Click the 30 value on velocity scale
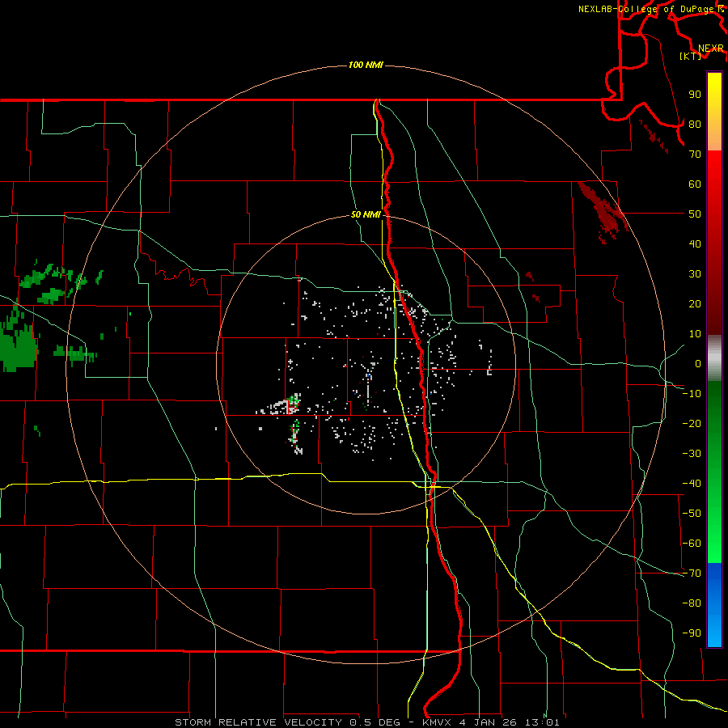The image size is (728, 728). (x=695, y=274)
